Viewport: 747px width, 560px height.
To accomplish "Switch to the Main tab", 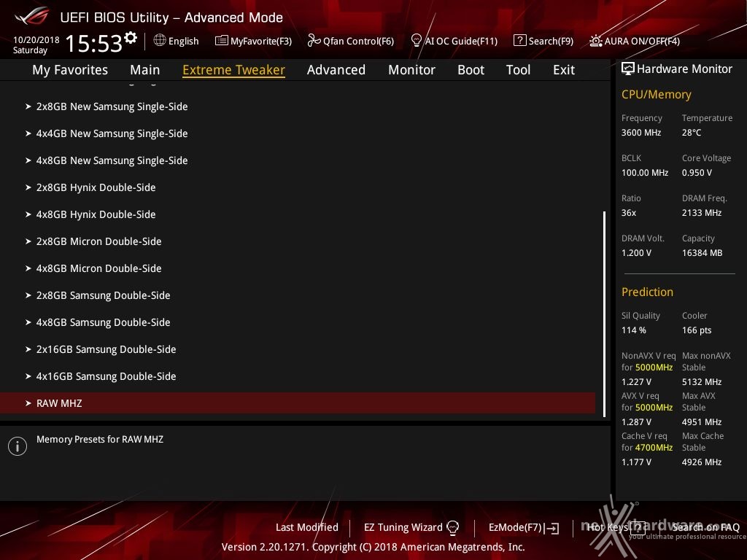I will 145,70.
